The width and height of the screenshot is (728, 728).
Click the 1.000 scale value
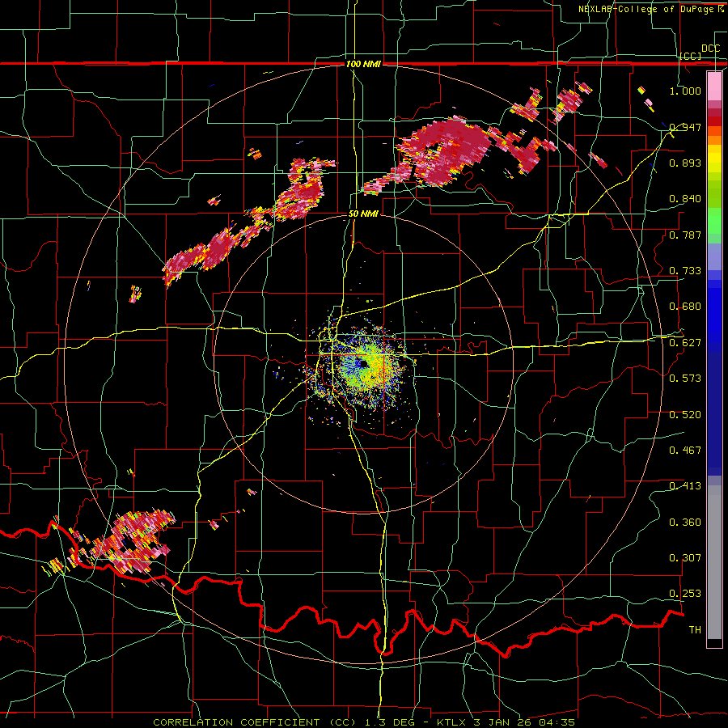(685, 91)
